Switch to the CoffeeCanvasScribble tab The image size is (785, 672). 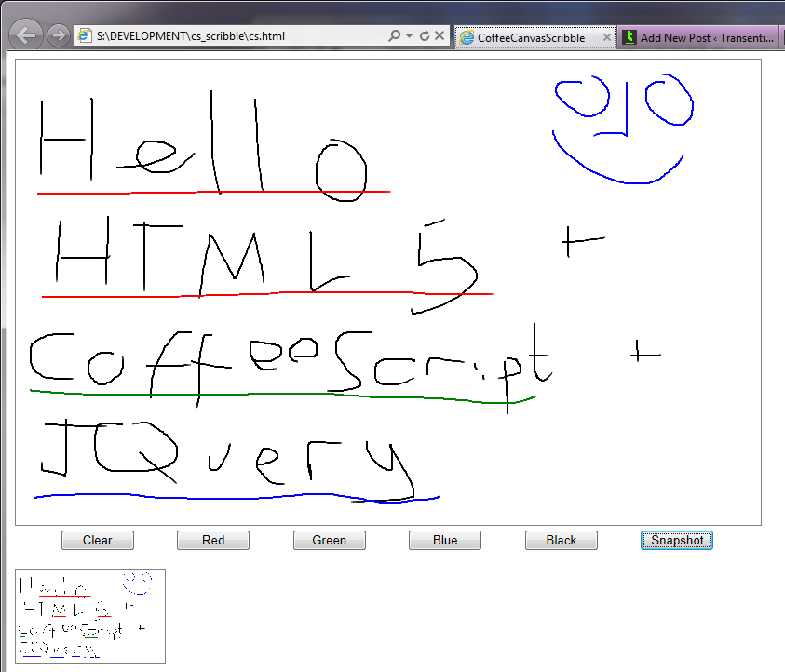click(535, 37)
